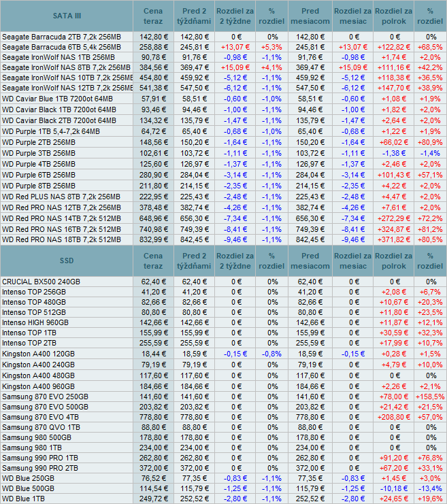The height and width of the screenshot is (504, 447).
Task: Click WD Purple 1TB 5,4-7,2k 64MB
Action: coord(51,132)
